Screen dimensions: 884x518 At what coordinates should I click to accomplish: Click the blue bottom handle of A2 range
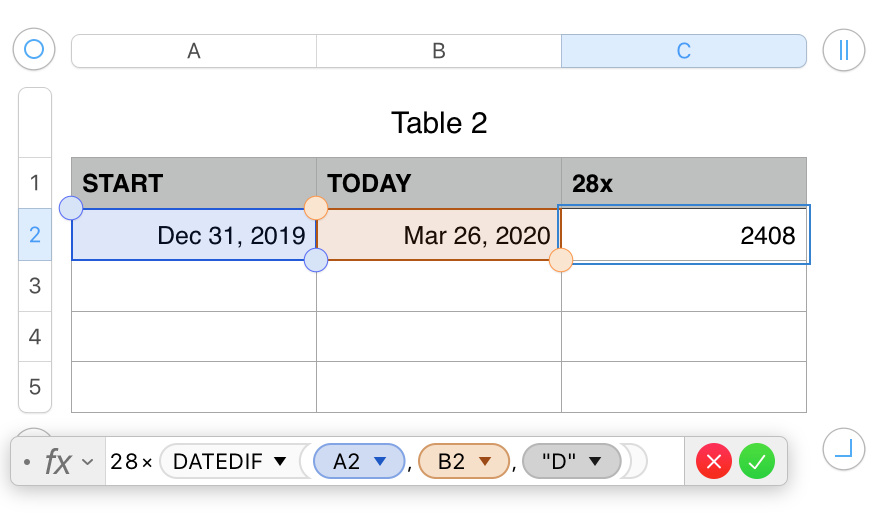click(316, 261)
